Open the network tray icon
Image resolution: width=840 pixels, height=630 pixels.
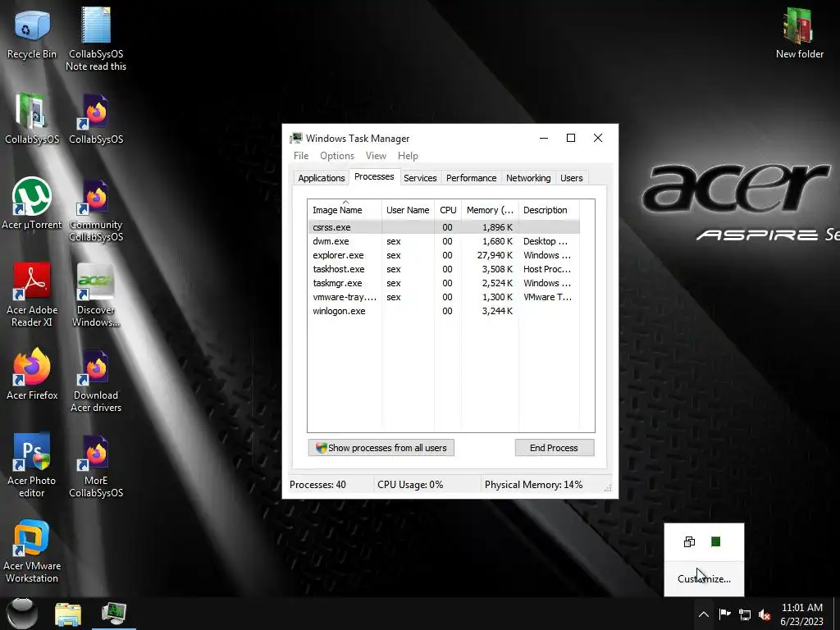point(745,614)
